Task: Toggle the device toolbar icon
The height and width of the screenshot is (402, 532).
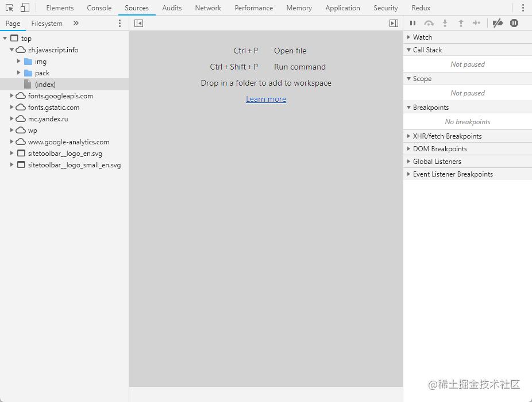Action: pos(25,8)
